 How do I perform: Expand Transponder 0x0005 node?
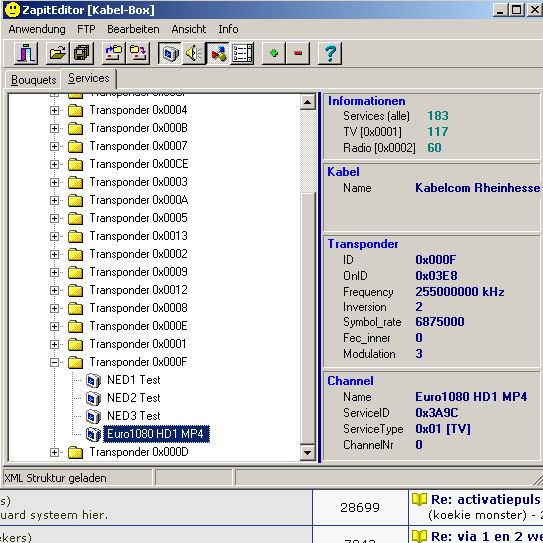pyautogui.click(x=54, y=219)
